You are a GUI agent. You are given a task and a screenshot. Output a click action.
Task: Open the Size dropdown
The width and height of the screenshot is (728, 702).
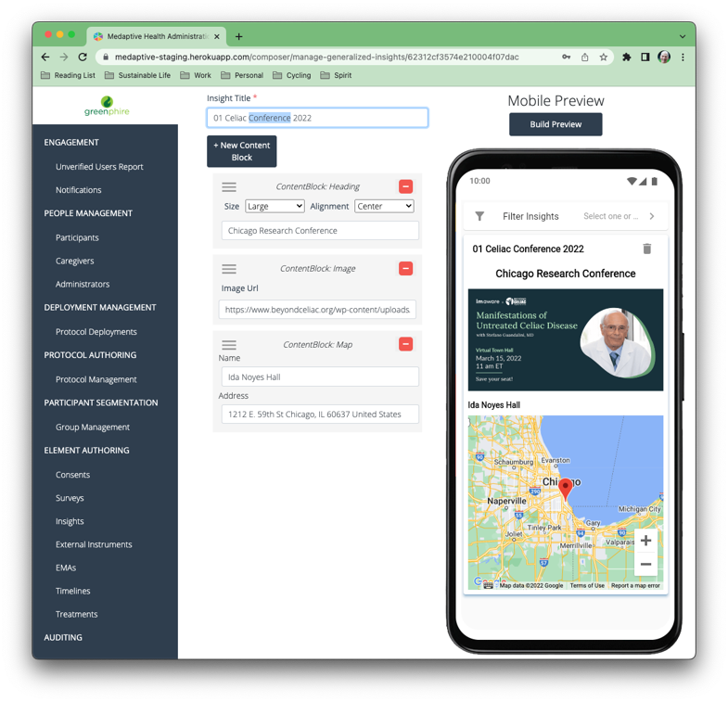pos(275,206)
